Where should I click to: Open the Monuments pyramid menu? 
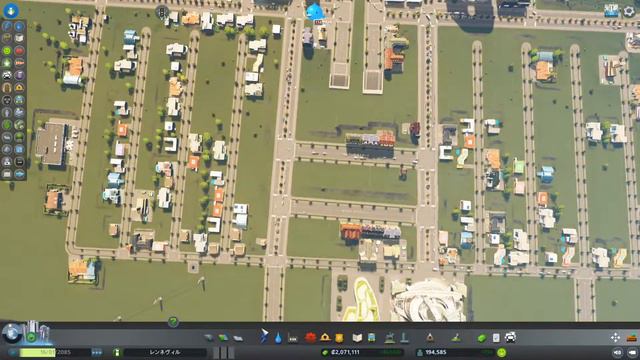430,338
